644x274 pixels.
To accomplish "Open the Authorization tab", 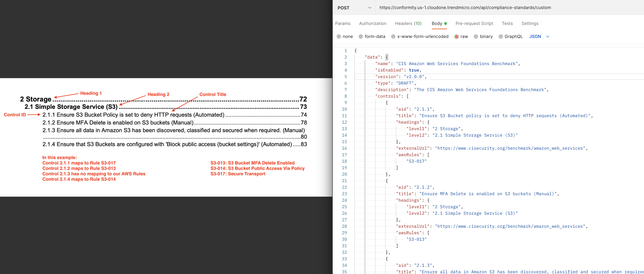I will click(373, 23).
